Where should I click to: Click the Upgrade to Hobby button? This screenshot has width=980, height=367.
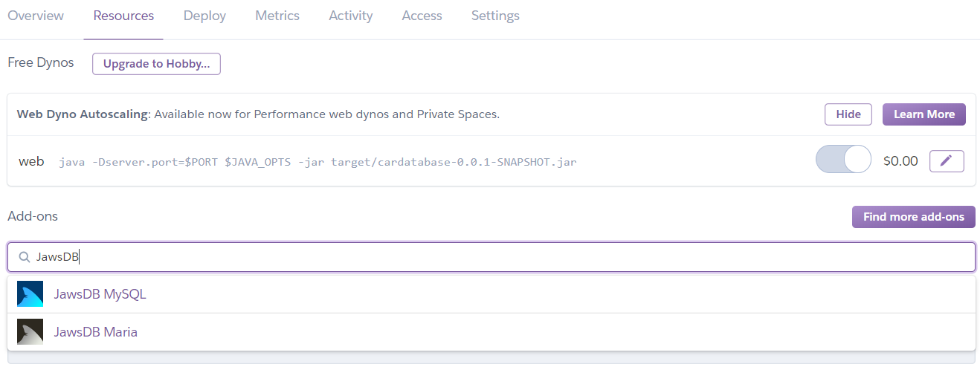[156, 64]
